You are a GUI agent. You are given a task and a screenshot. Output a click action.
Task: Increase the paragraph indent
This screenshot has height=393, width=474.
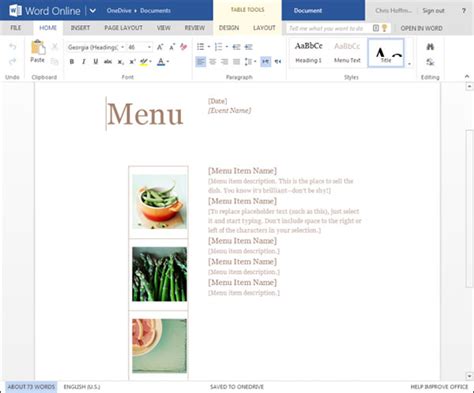click(248, 47)
